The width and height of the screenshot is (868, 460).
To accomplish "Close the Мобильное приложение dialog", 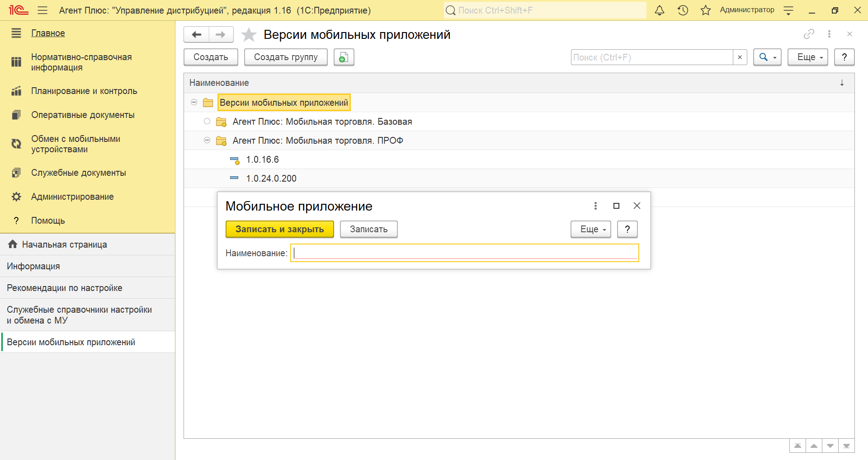I will coord(637,206).
